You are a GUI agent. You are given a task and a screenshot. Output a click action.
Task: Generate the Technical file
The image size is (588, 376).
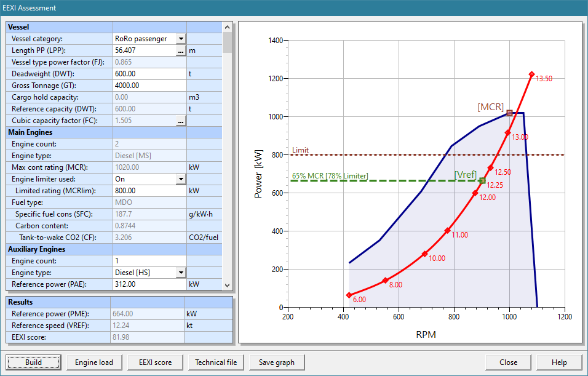[x=216, y=362]
